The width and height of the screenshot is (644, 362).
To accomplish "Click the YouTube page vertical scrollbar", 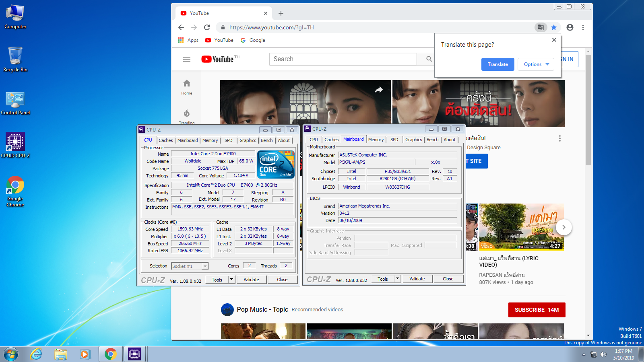I will 588,110.
